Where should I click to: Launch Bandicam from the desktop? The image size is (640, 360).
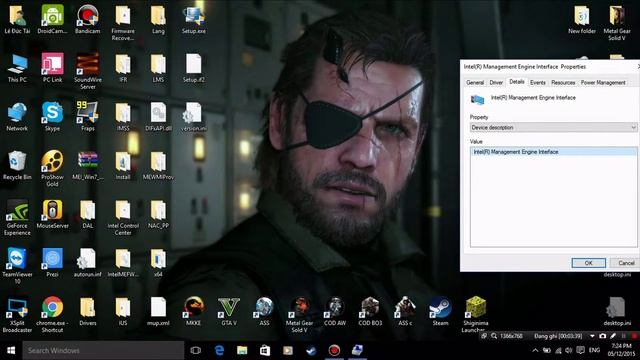87,19
